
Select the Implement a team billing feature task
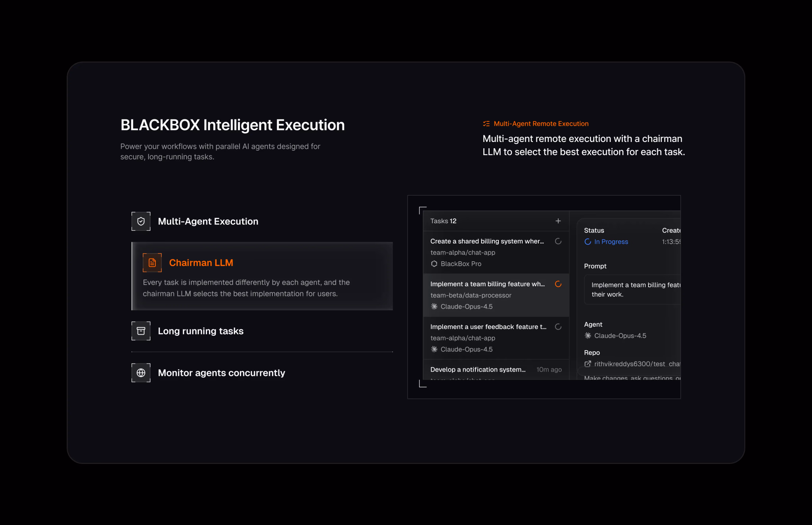point(496,295)
